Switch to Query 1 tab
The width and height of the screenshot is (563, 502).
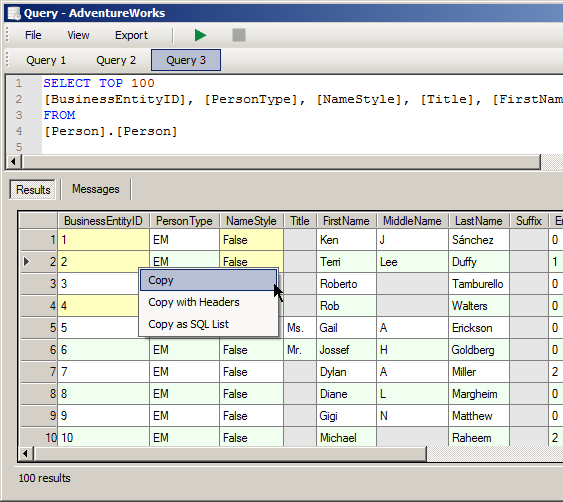(x=46, y=60)
